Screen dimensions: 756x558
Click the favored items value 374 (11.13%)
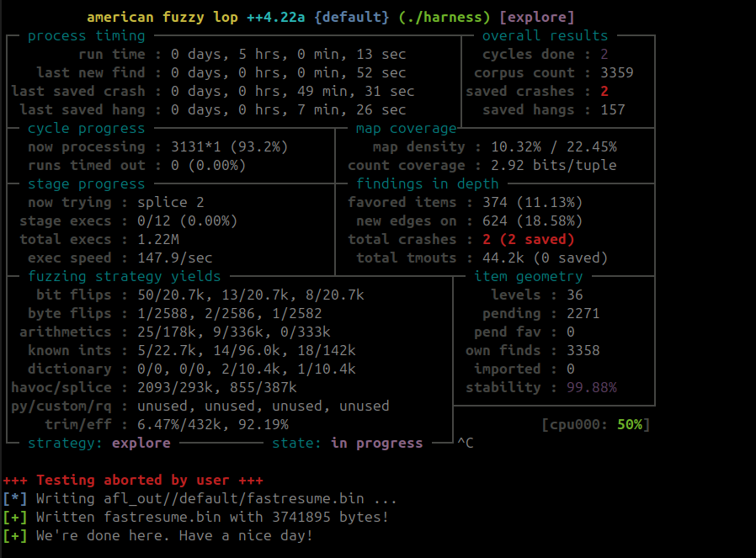(x=532, y=202)
